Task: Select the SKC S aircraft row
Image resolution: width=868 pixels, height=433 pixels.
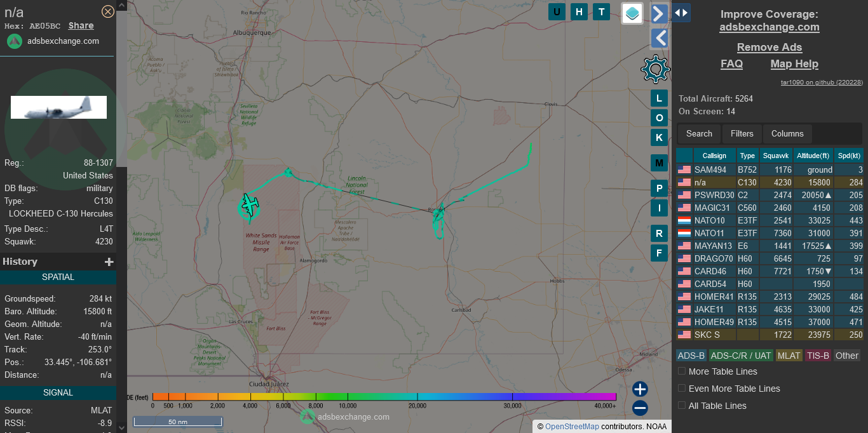Action: 770,335
